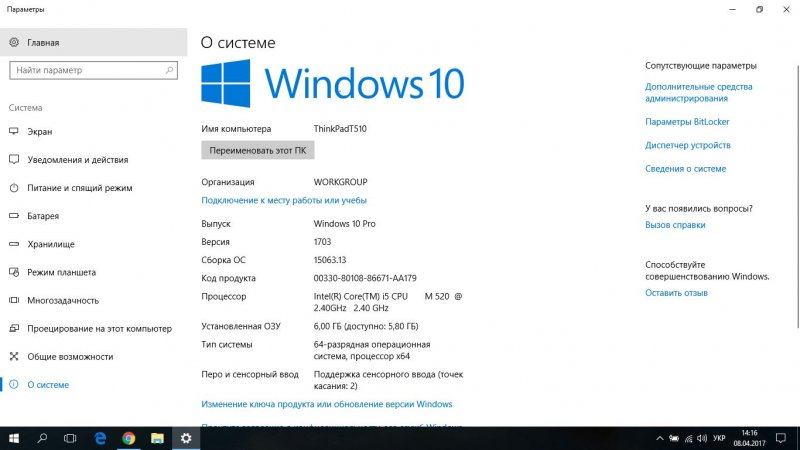The width and height of the screenshot is (800, 450).
Task: Select Экран in the sidebar
Action: (40, 131)
